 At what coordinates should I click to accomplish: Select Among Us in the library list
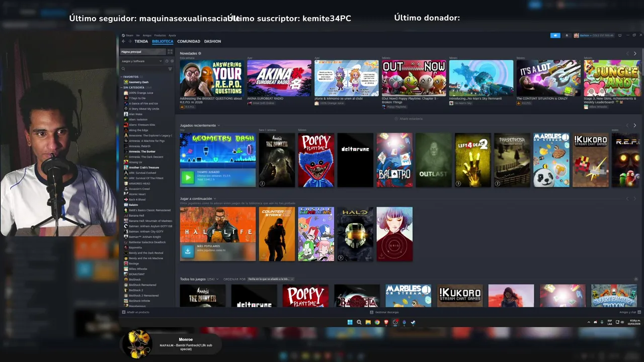tap(135, 162)
